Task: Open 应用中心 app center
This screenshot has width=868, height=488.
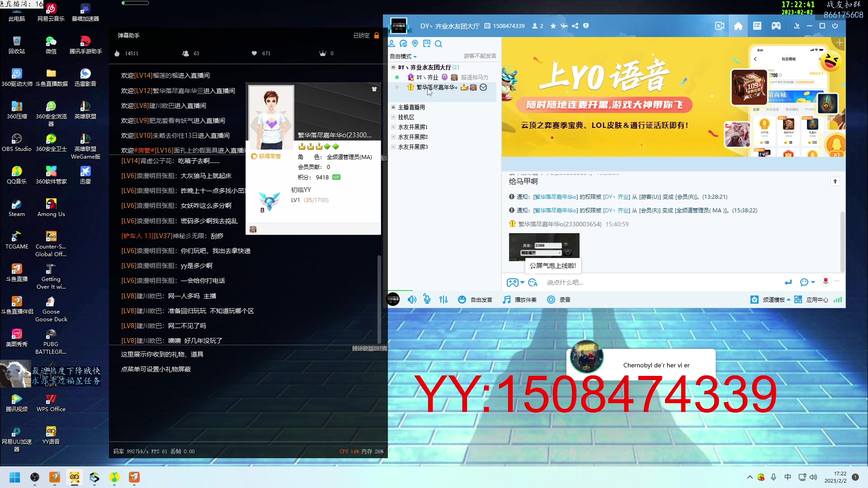Action: point(811,300)
